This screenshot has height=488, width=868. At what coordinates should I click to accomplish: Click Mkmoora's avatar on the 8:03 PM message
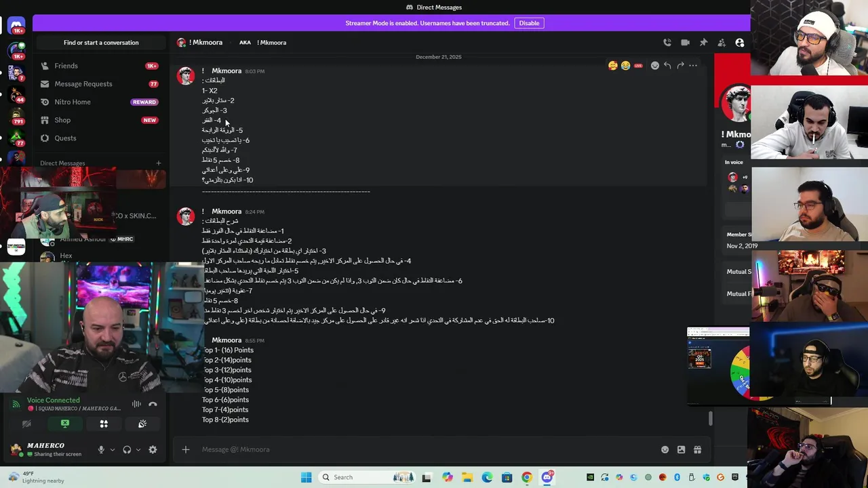186,76
